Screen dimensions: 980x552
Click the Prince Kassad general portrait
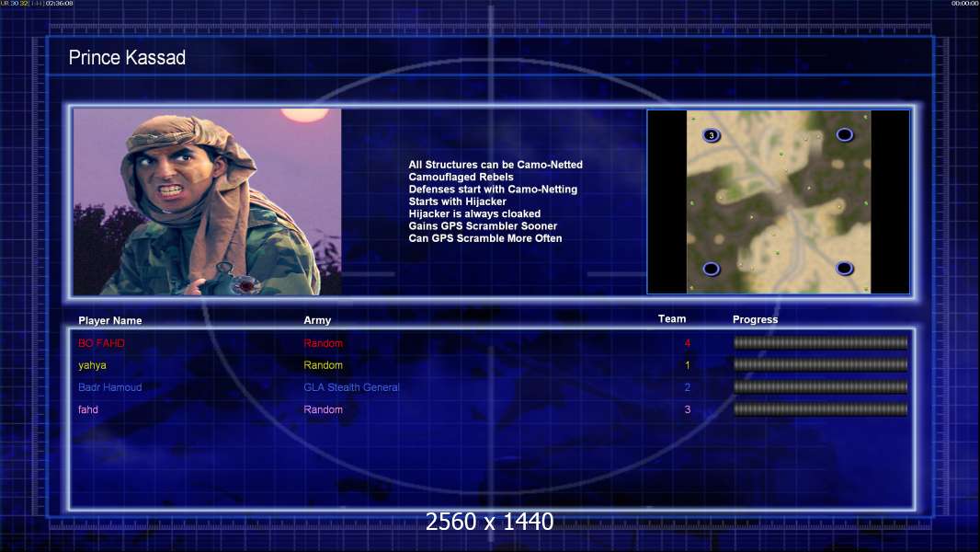click(x=208, y=201)
